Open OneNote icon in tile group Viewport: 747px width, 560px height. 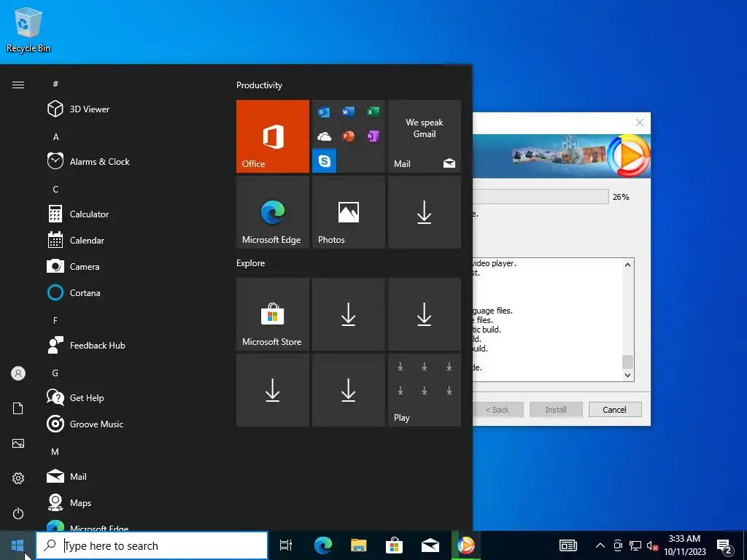click(x=373, y=136)
